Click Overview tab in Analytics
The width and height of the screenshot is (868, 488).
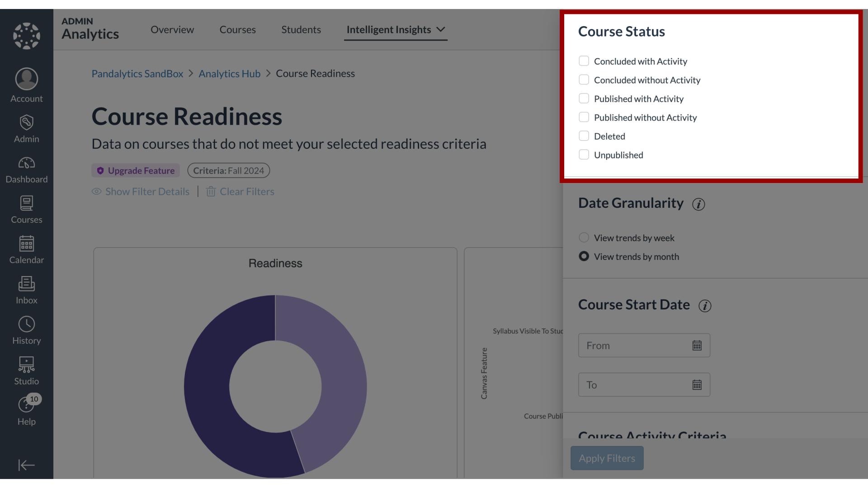pyautogui.click(x=172, y=29)
